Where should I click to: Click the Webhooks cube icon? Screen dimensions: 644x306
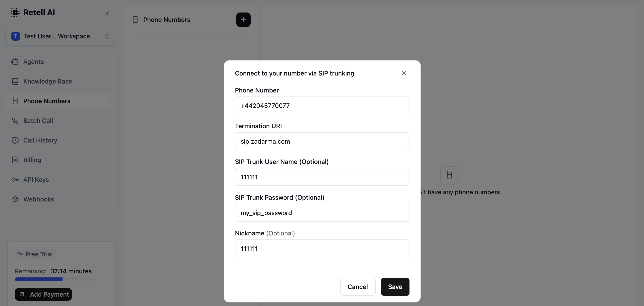(x=15, y=199)
